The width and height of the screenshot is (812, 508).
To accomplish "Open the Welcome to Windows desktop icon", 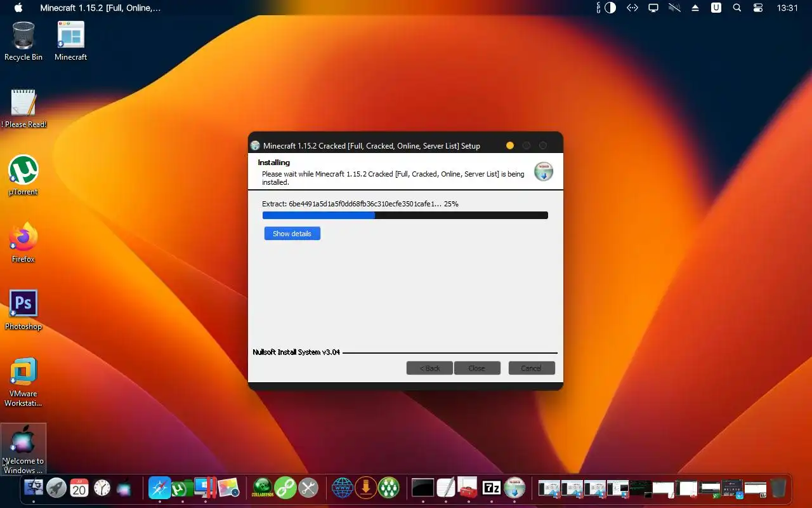I will [23, 449].
